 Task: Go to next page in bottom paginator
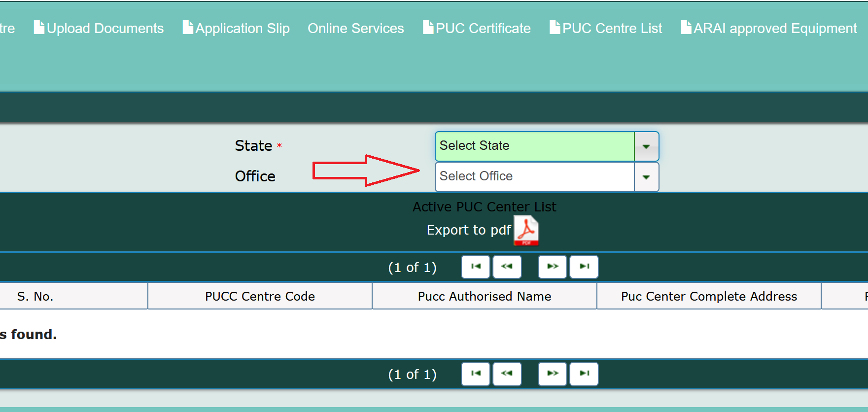552,374
